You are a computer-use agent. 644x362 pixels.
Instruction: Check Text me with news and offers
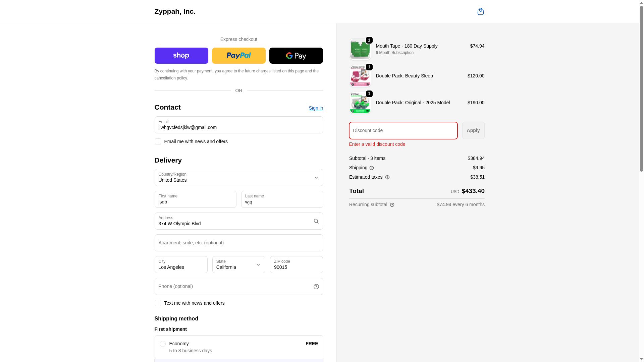pos(158,303)
